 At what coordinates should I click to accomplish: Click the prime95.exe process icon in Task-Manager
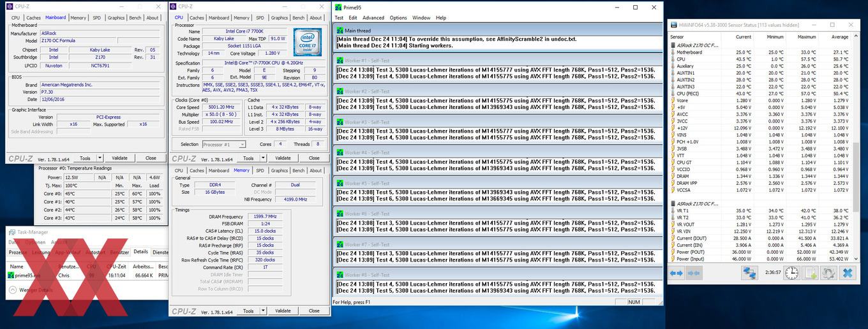pos(10,275)
